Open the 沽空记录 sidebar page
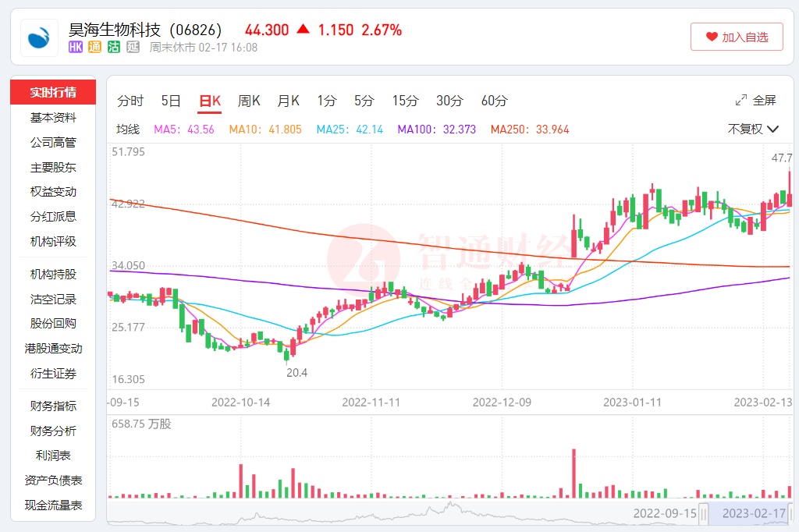The image size is (799, 532). tap(53, 299)
